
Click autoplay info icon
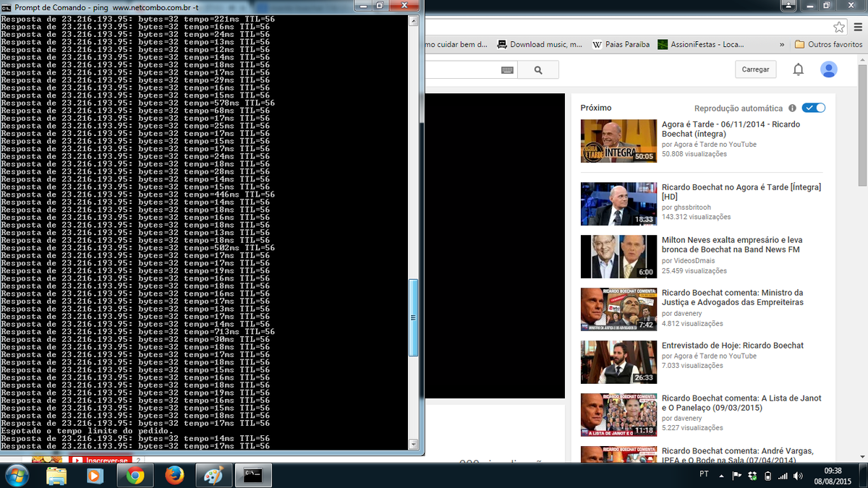click(x=792, y=108)
